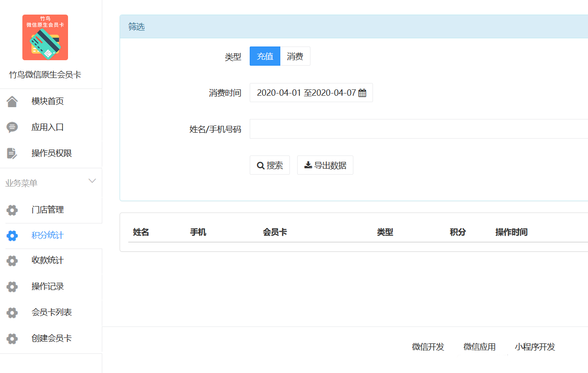Open 收款统计 page
Screen dimensions: 588x373
tap(47, 260)
